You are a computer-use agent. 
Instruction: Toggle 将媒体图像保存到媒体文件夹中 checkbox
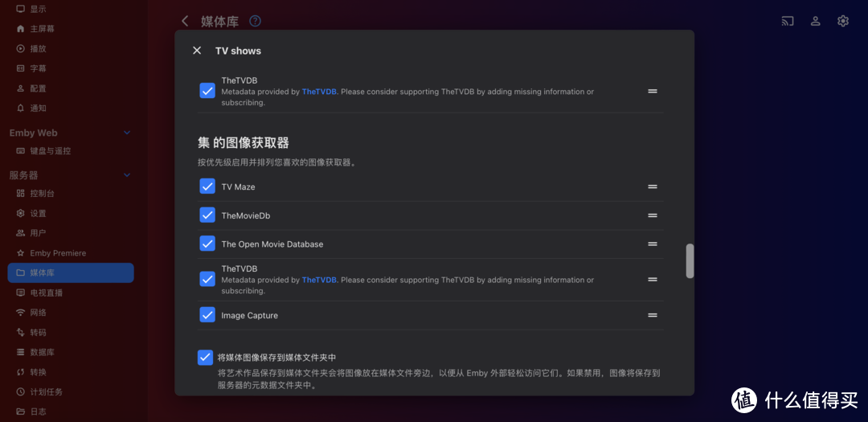tap(206, 358)
